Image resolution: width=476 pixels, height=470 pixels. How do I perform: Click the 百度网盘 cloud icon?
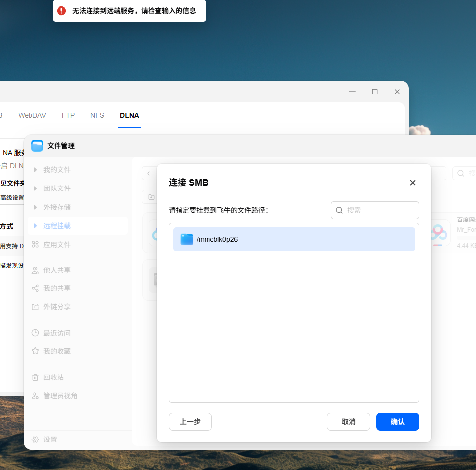[438, 233]
